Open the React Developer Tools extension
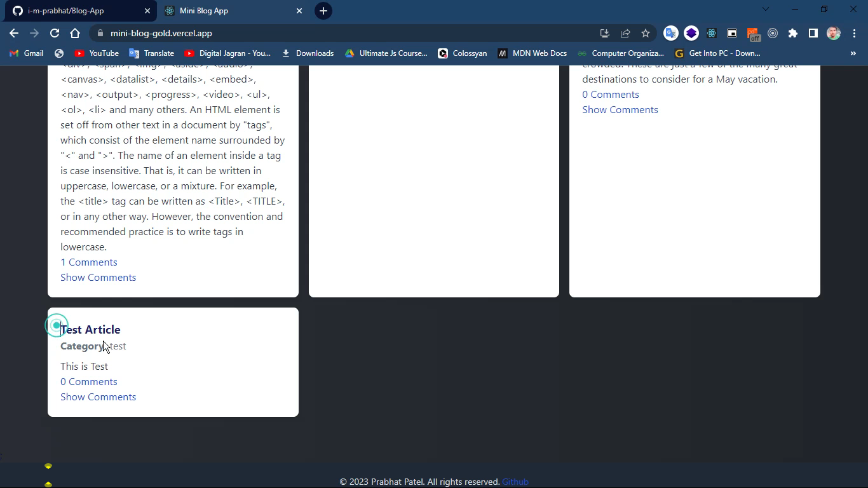 click(x=712, y=33)
